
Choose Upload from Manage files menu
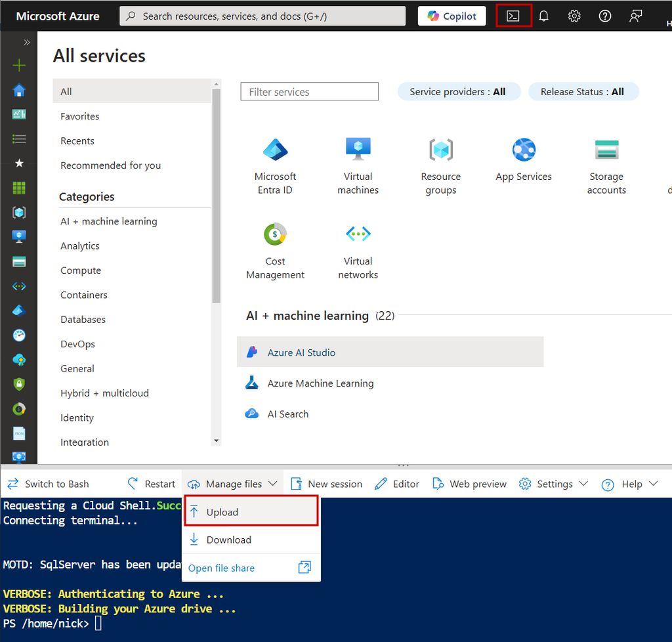pos(251,511)
